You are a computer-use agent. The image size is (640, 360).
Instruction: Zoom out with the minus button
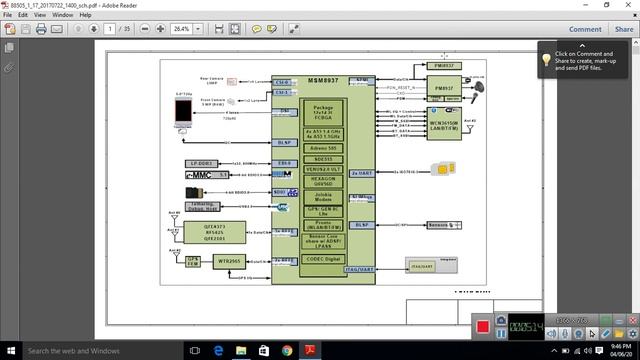145,29
